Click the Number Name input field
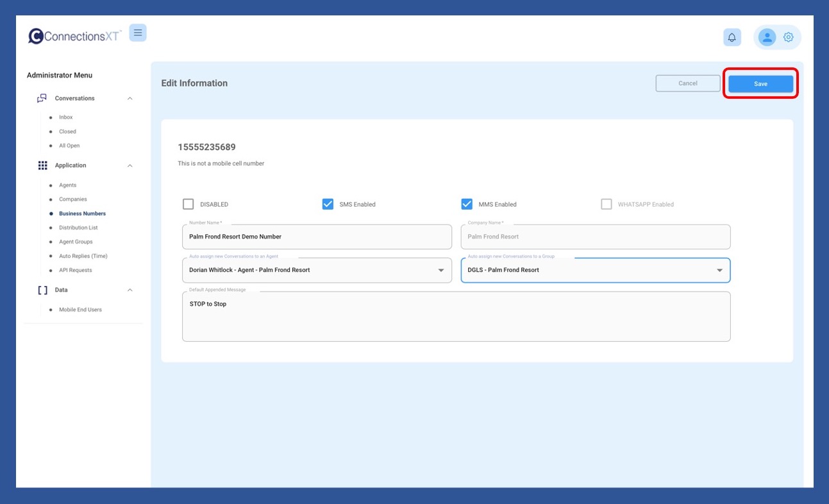This screenshot has height=504, width=829. point(317,237)
